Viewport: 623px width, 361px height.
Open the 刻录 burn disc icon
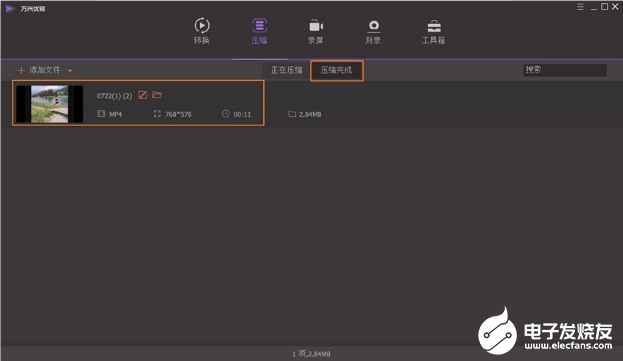pos(373,26)
